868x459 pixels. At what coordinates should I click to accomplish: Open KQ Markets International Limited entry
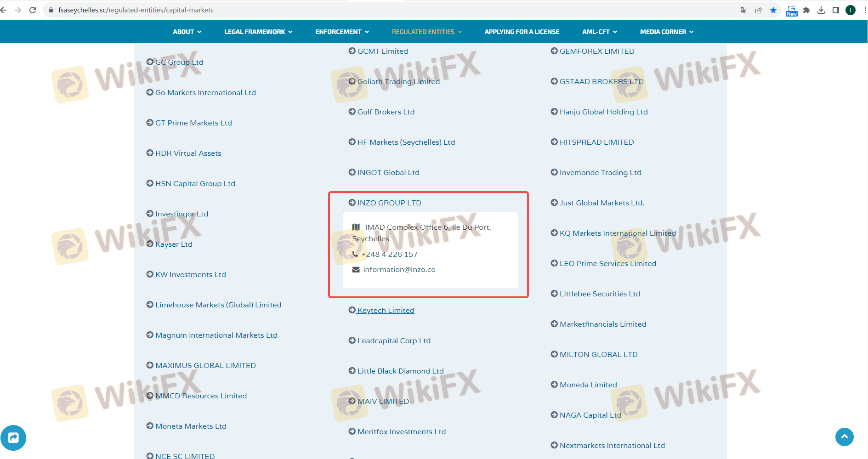click(618, 233)
